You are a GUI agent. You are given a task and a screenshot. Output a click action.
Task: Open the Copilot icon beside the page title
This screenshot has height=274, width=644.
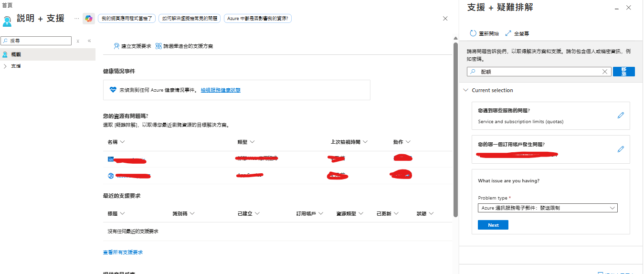[89, 19]
